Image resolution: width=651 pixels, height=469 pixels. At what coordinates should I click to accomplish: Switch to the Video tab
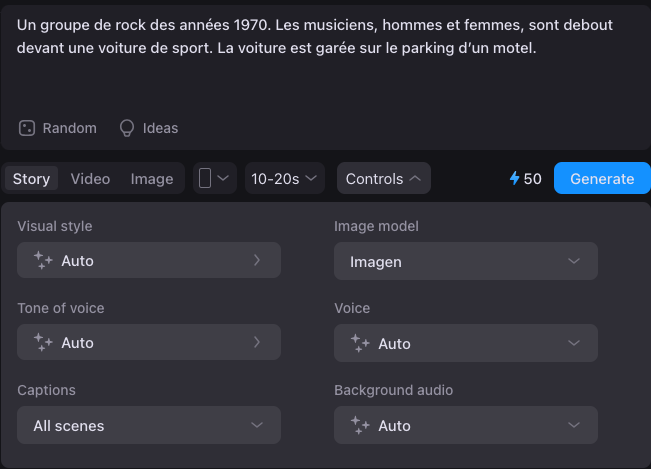90,179
